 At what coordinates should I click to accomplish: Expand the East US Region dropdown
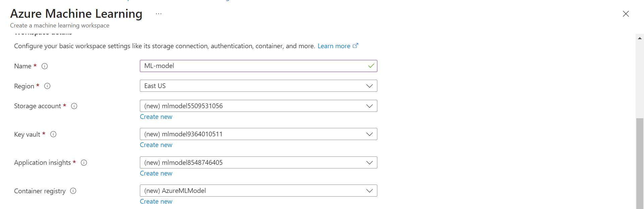tap(258, 86)
